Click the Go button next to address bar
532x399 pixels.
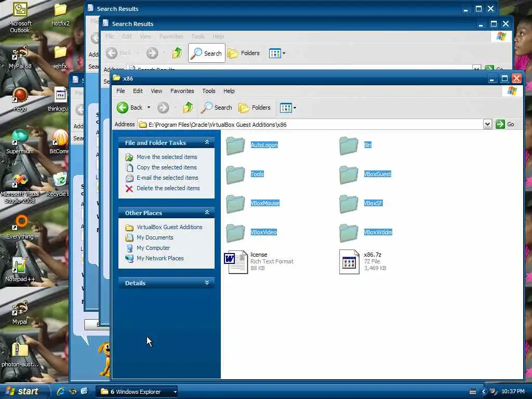coord(505,124)
